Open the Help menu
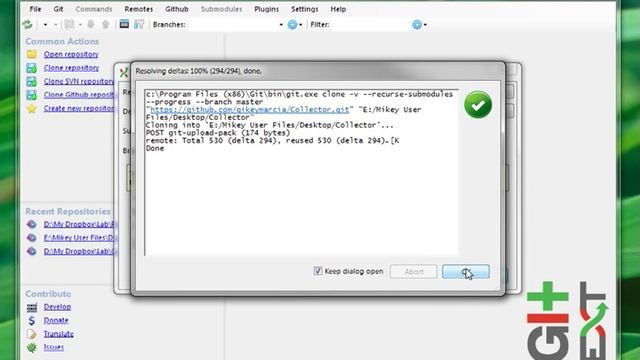Viewport: 640px width, 360px height. 338,9
